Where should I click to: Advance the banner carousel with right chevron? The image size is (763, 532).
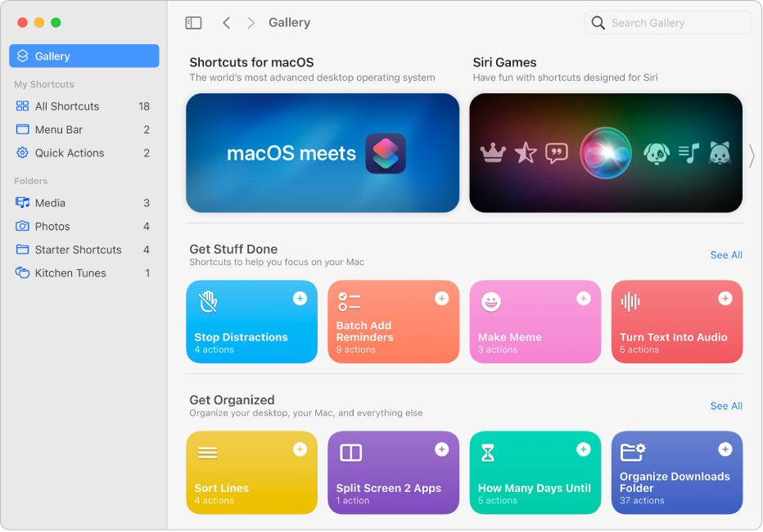[752, 156]
